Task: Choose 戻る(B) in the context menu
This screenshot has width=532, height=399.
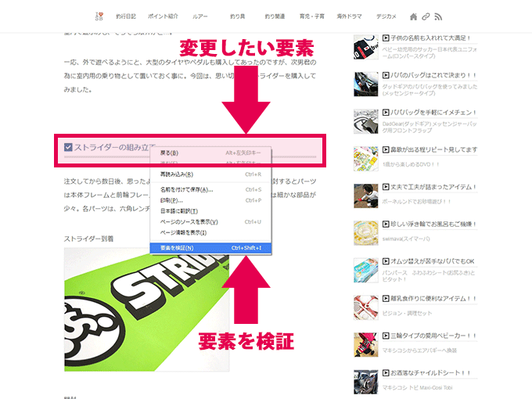Action: (x=210, y=153)
